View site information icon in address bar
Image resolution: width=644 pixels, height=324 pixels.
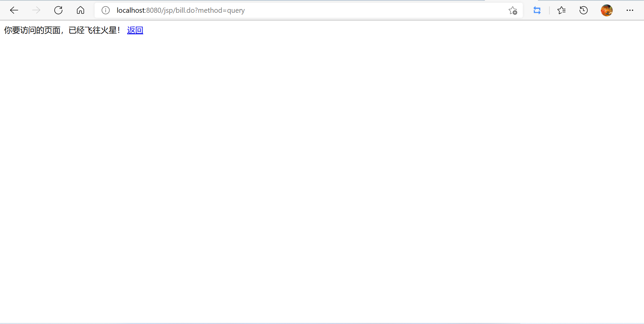106,10
